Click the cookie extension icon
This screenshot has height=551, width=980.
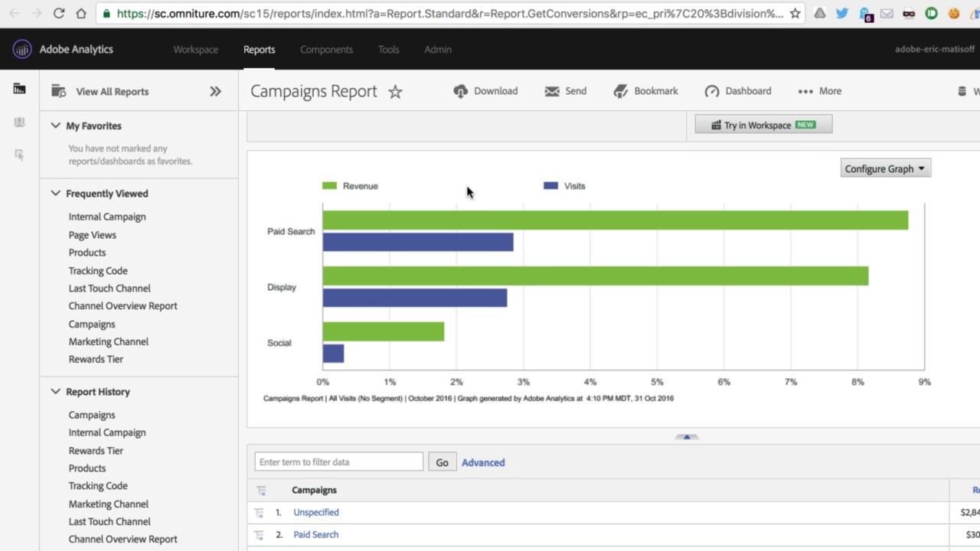click(954, 13)
